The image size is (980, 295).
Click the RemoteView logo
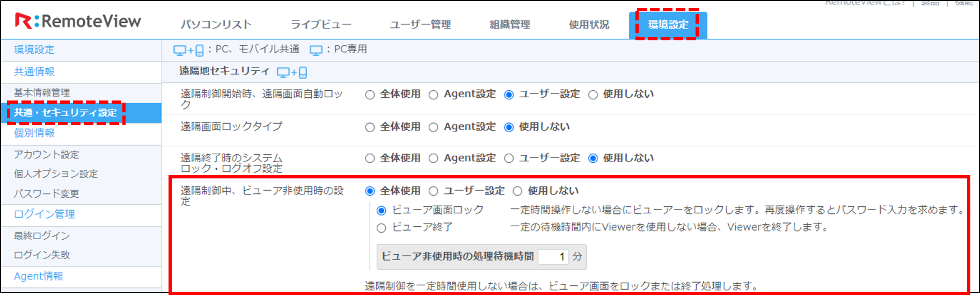(78, 21)
